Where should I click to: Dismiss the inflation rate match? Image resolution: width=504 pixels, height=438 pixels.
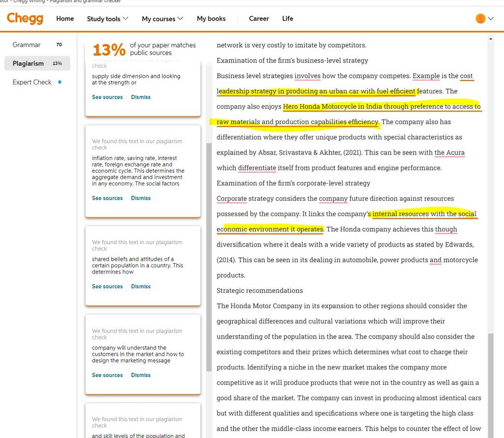[x=141, y=198]
